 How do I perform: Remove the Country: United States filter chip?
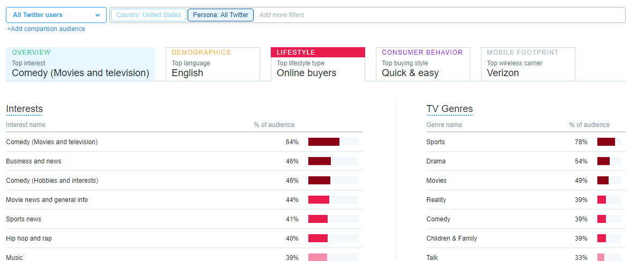[x=149, y=15]
